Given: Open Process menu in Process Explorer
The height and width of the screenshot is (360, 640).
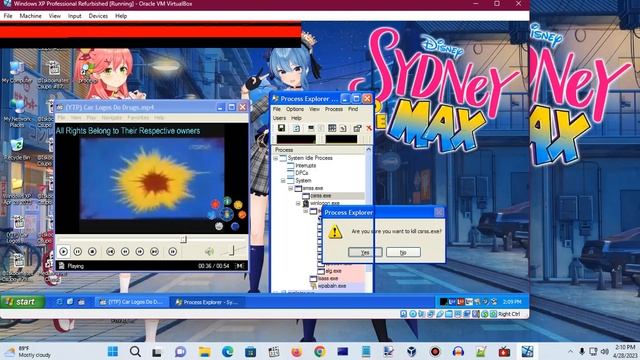Looking at the screenshot, I should pyautogui.click(x=334, y=109).
